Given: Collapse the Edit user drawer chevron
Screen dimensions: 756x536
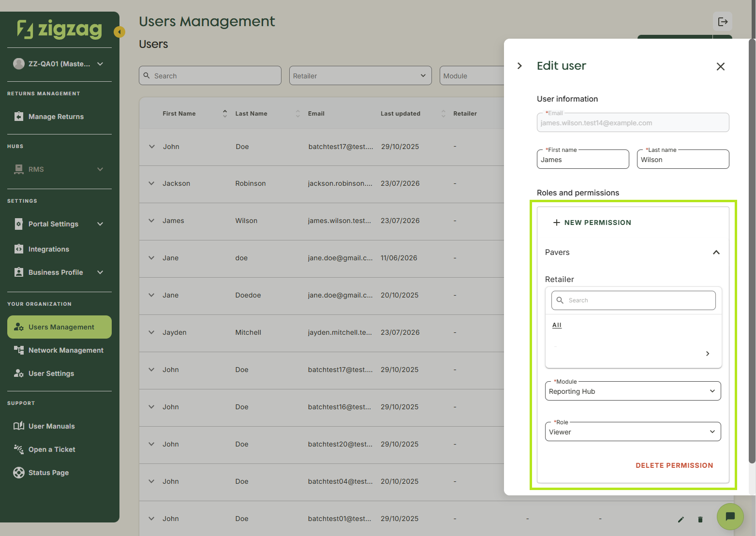Looking at the screenshot, I should pos(520,66).
